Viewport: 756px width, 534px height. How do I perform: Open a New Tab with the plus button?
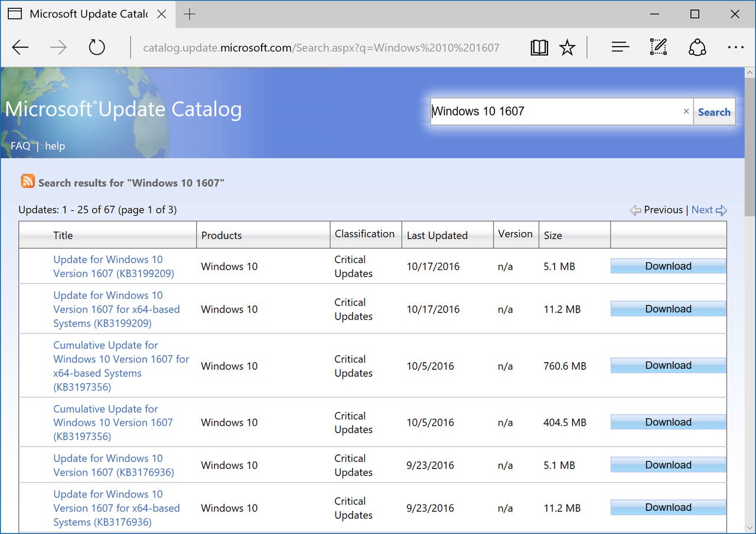coord(189,13)
